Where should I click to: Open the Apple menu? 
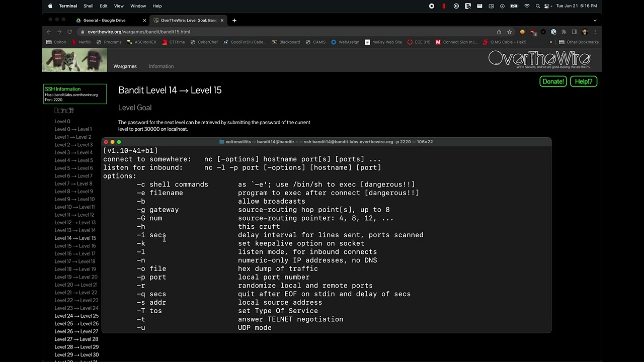(50, 6)
